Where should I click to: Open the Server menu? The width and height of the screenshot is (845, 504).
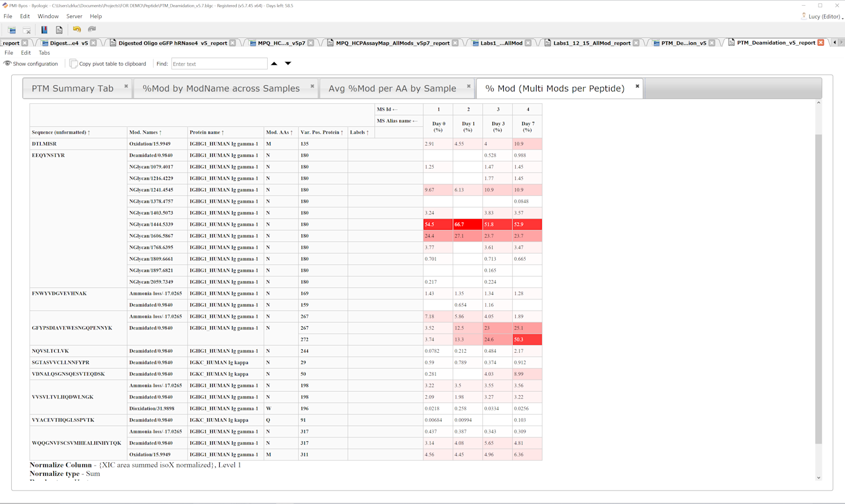(74, 16)
